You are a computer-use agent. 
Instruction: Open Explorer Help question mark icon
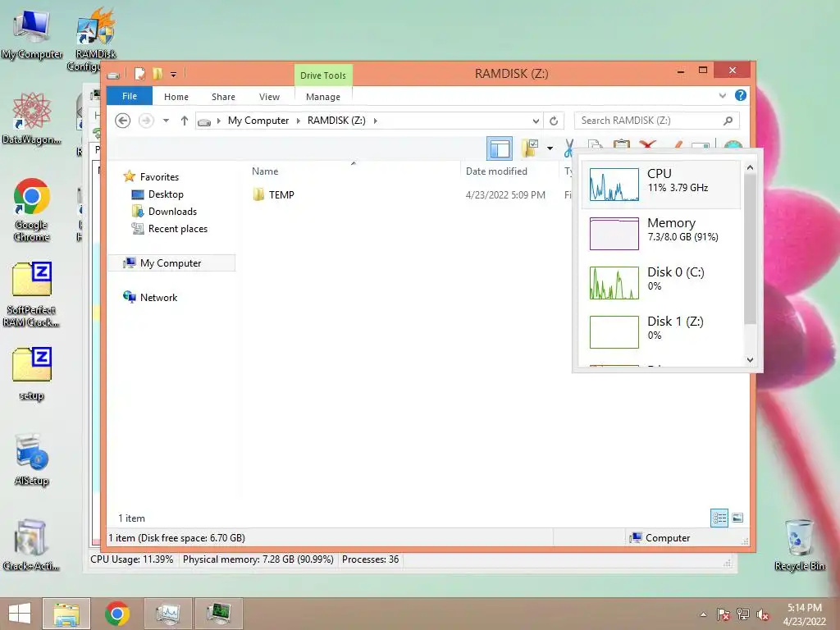(x=741, y=95)
